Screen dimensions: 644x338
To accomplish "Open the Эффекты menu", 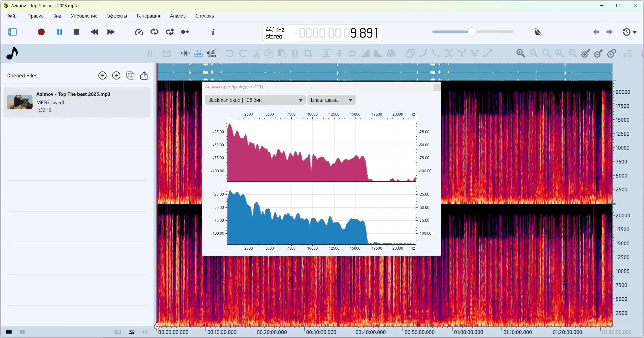I will 117,16.
